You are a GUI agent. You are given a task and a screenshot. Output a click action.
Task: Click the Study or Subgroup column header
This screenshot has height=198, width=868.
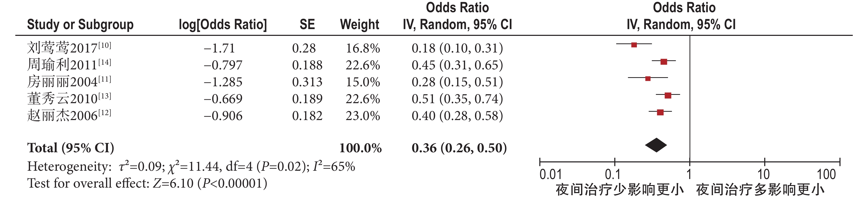[80, 25]
